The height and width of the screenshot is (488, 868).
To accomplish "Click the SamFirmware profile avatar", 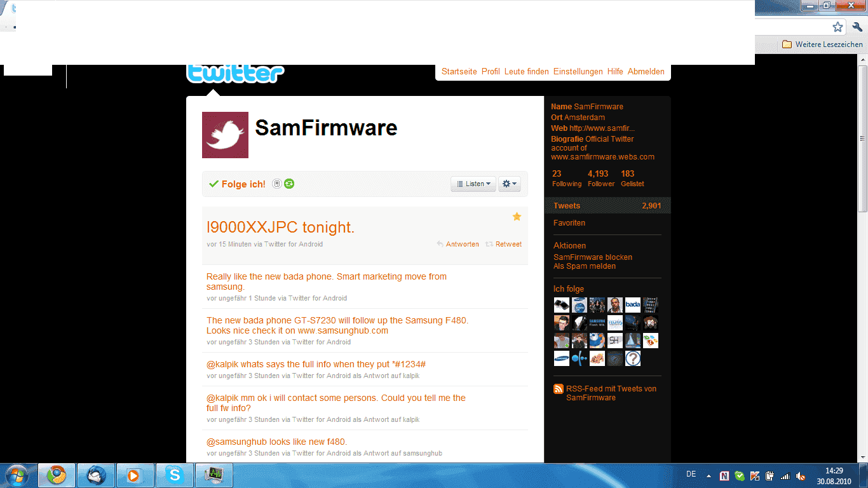I will (225, 135).
